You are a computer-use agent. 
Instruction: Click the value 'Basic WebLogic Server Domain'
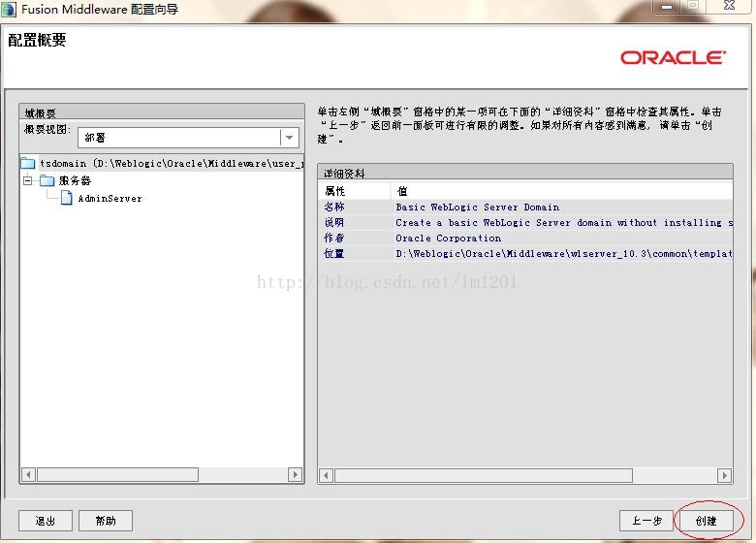477,207
